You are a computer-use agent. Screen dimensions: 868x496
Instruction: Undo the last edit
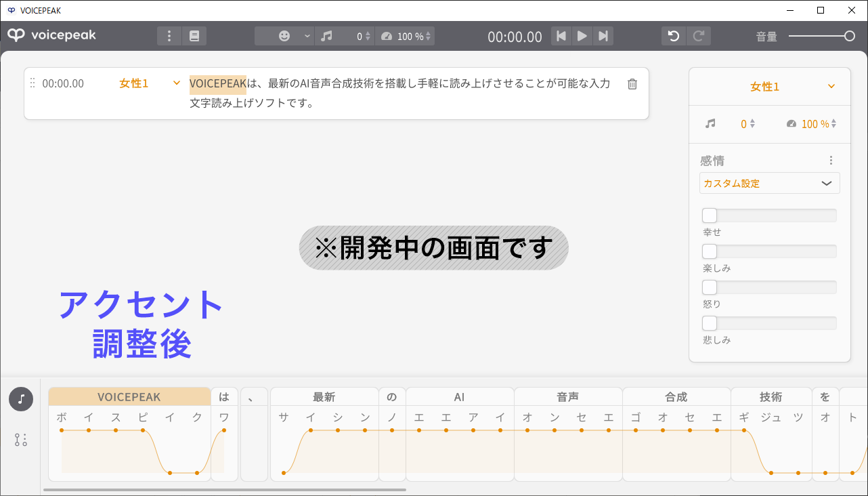(674, 36)
